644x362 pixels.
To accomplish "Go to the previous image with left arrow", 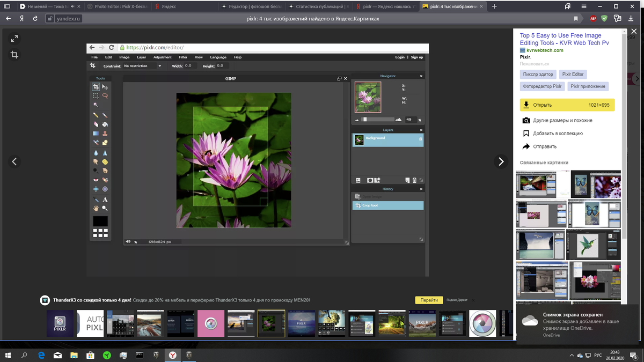I will pyautogui.click(x=14, y=161).
